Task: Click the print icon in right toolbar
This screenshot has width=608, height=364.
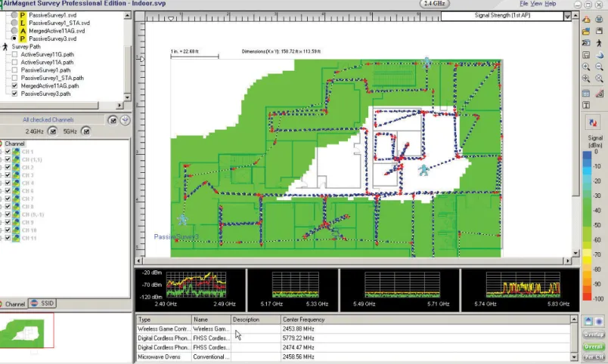Action: coord(599,19)
